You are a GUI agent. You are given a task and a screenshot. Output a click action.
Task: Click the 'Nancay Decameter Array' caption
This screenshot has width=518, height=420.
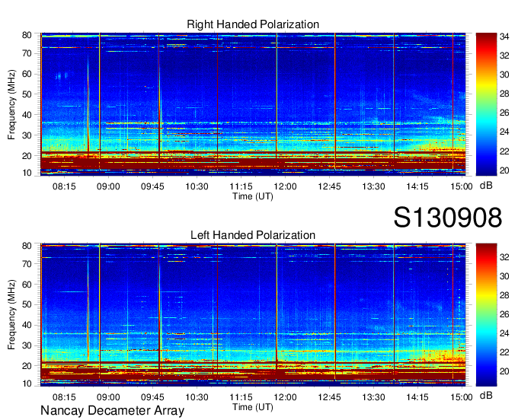[x=112, y=410]
